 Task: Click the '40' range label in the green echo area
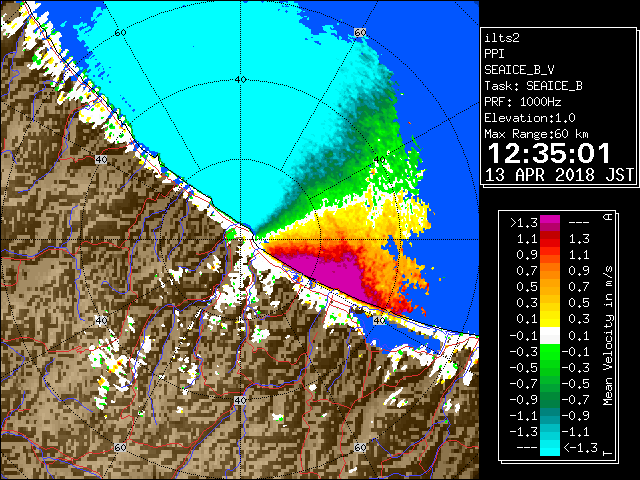pos(379,160)
